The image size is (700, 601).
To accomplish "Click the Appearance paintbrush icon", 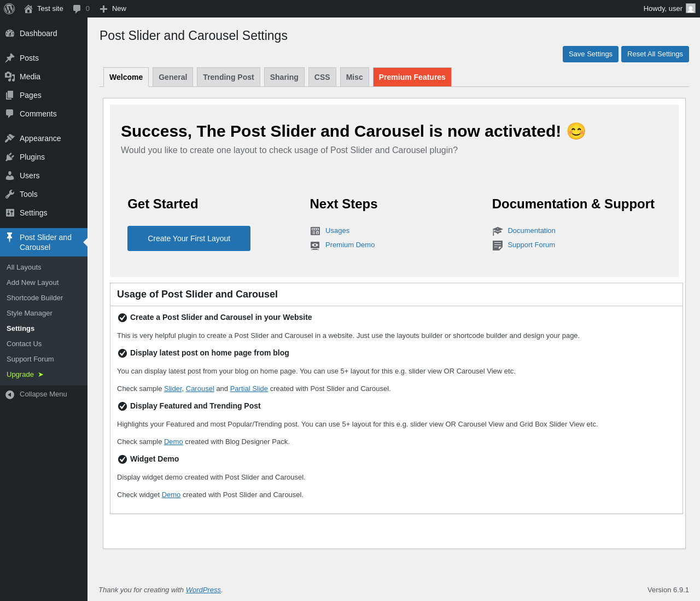I will [x=10, y=138].
